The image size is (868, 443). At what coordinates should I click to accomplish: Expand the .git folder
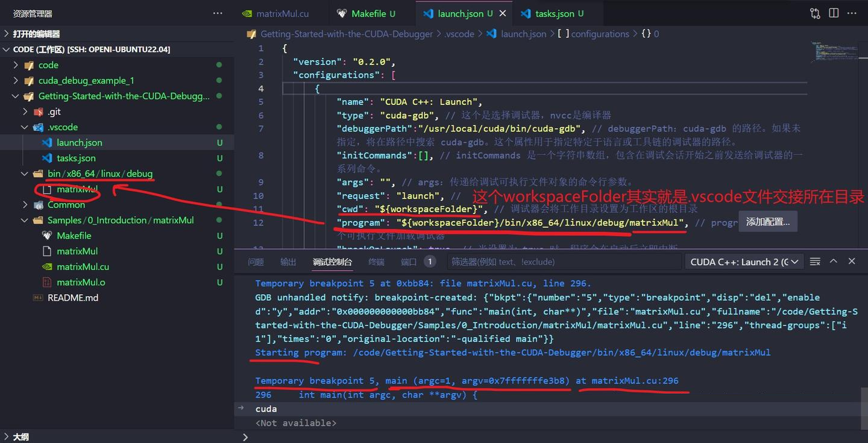(25, 112)
